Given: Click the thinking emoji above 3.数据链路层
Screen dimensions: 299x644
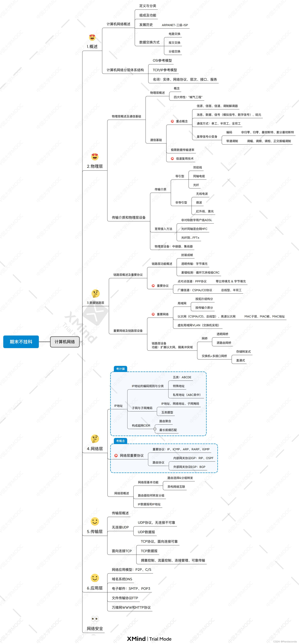Looking at the screenshot, I should tap(95, 293).
